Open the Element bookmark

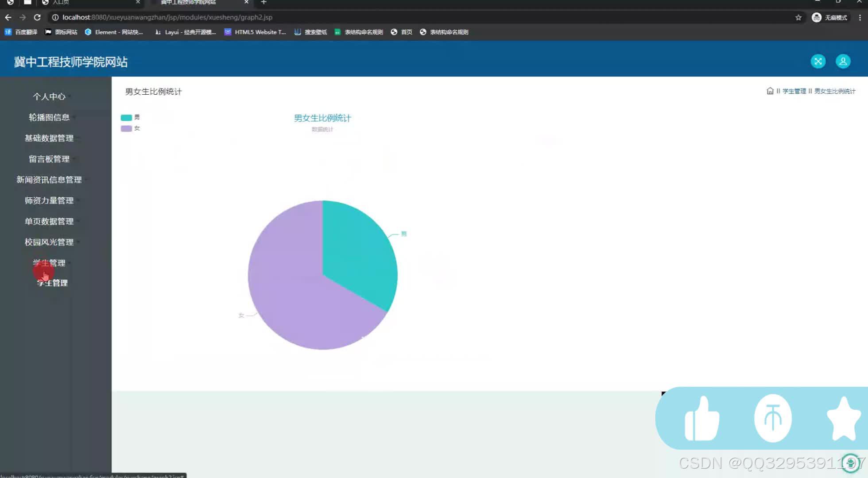coord(114,32)
